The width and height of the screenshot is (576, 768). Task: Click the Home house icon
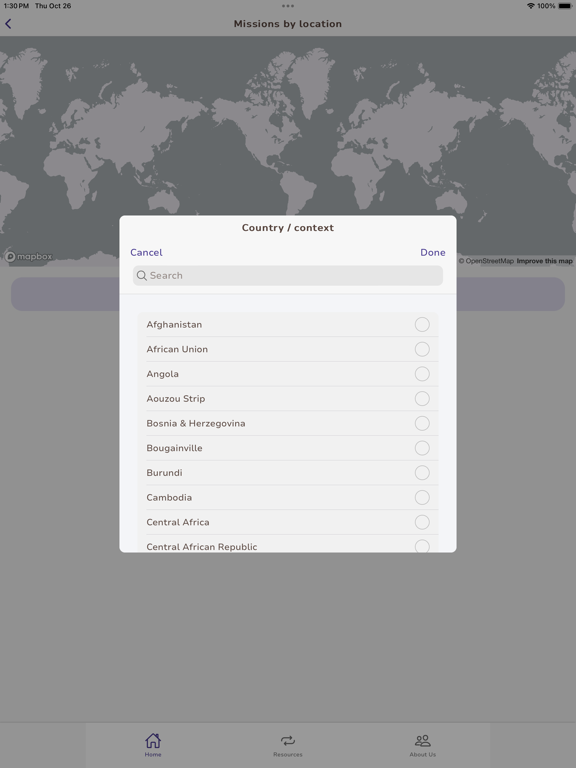153,741
